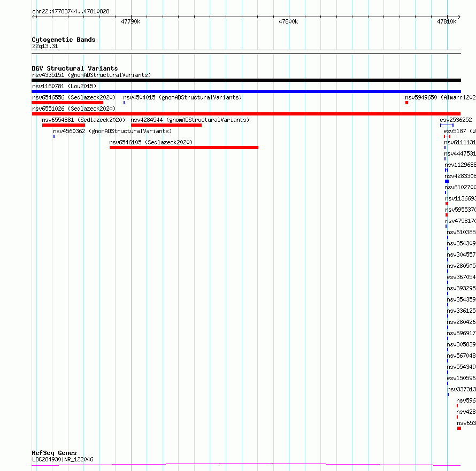Image resolution: width=476 pixels, height=471 pixels.
Task: Select the DGV Structural Variants track title
Action: click(75, 68)
